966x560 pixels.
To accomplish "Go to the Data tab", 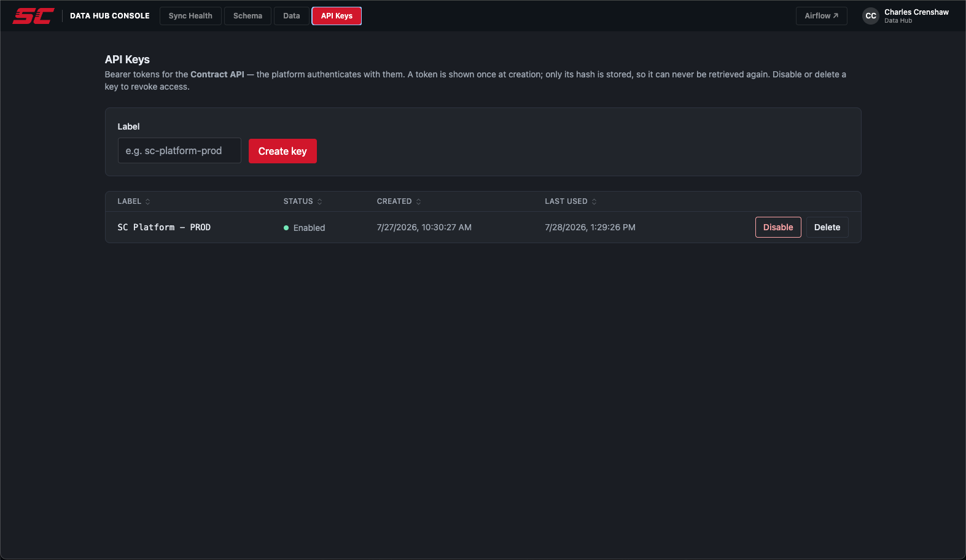I will click(292, 16).
